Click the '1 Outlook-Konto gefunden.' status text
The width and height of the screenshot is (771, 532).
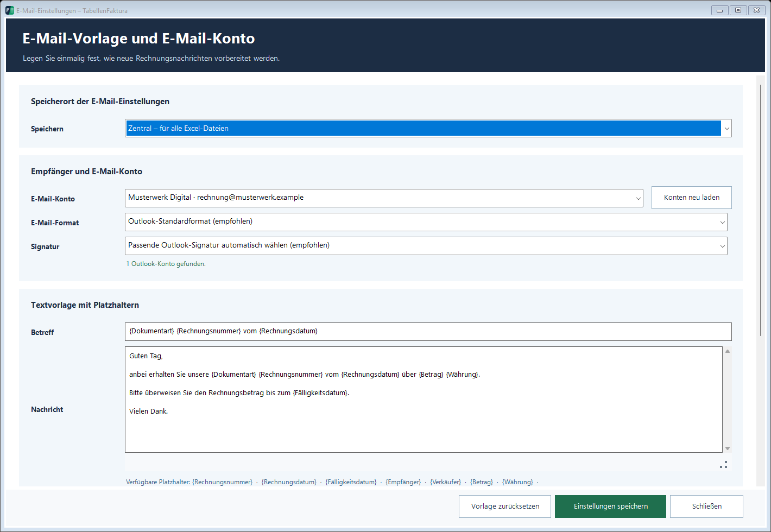click(166, 264)
